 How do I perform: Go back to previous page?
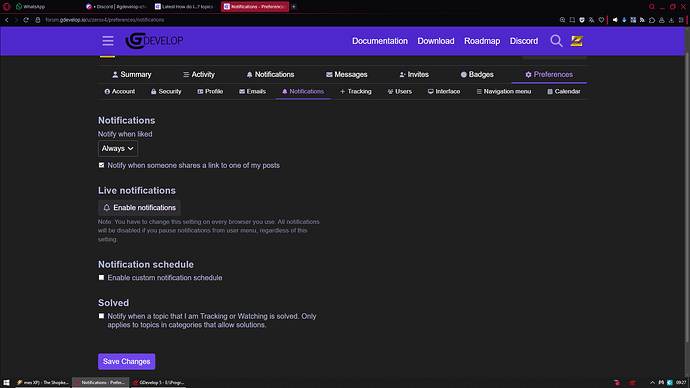coord(7,20)
